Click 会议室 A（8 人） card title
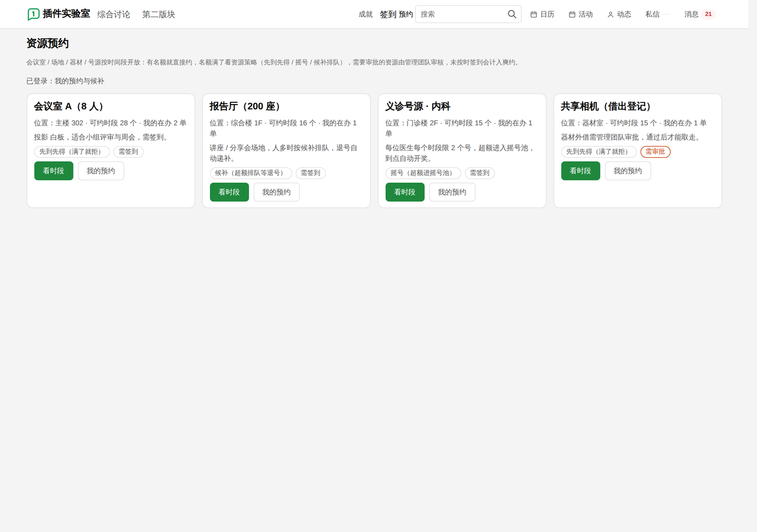Screen dimensions: 757x532 [71, 106]
